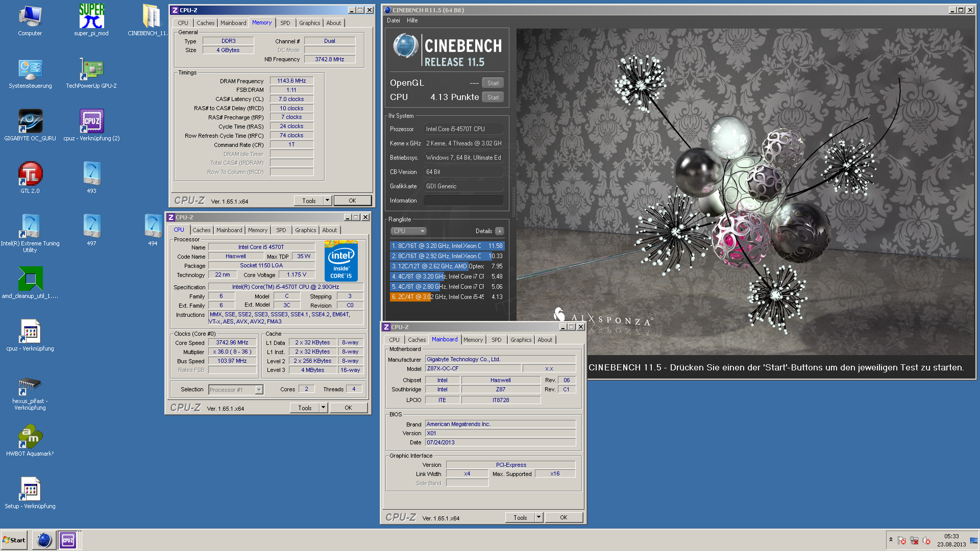Launch TechPowerUp GPU-Z icon
Image resolution: width=980 pixels, height=551 pixels.
(x=91, y=73)
